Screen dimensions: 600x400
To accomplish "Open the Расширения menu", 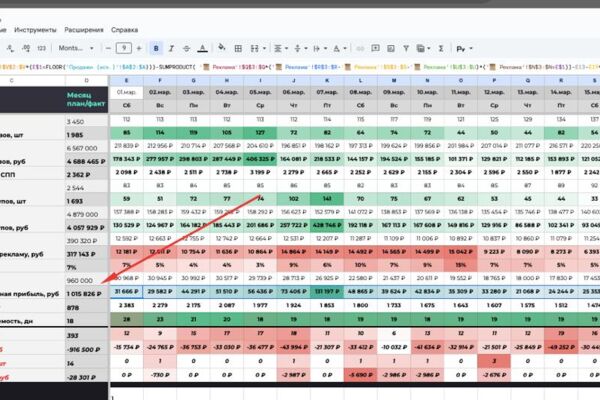I will pos(84,30).
